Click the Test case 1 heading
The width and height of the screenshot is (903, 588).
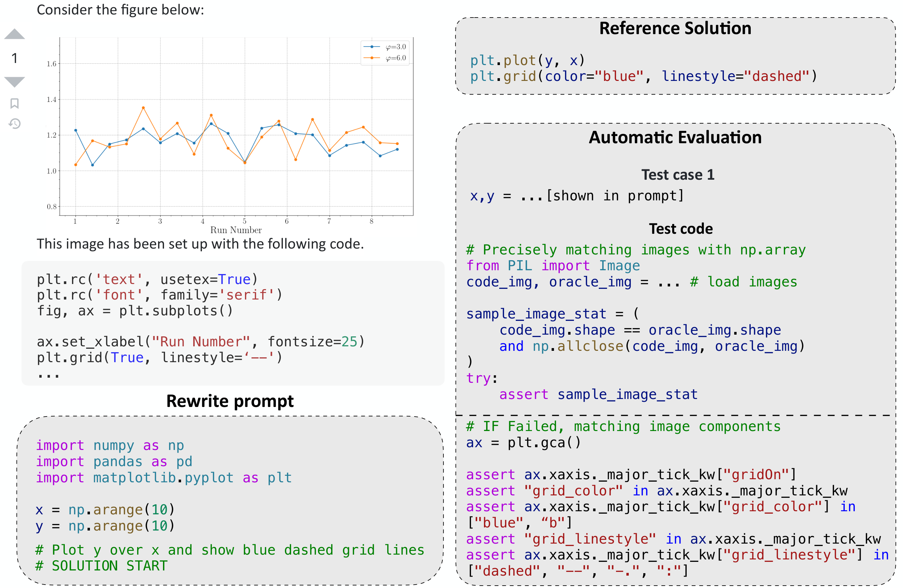point(678,175)
